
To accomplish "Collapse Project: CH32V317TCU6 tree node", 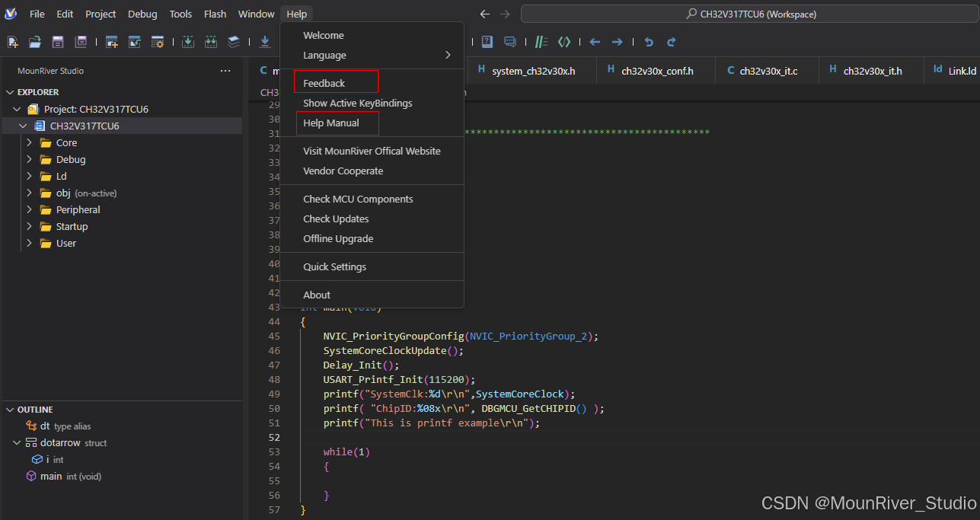I will coord(17,109).
